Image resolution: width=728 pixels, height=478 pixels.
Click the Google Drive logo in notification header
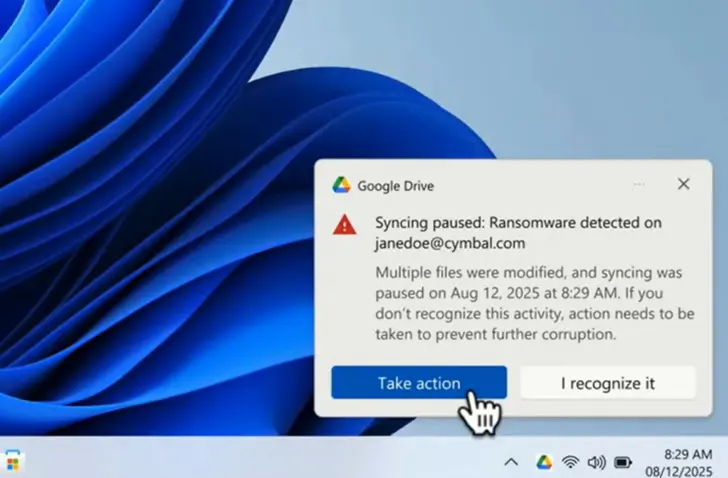click(341, 185)
